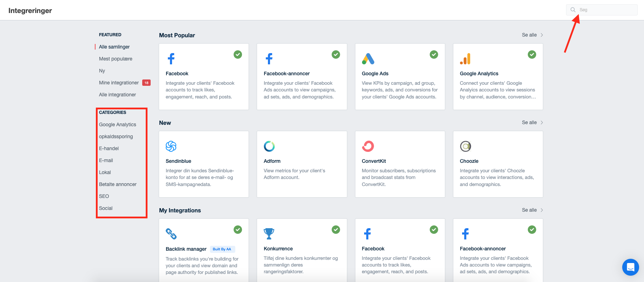Click the green checkmark on Konkurrence card
Viewport: 644px width, 282px height.
[x=336, y=230]
